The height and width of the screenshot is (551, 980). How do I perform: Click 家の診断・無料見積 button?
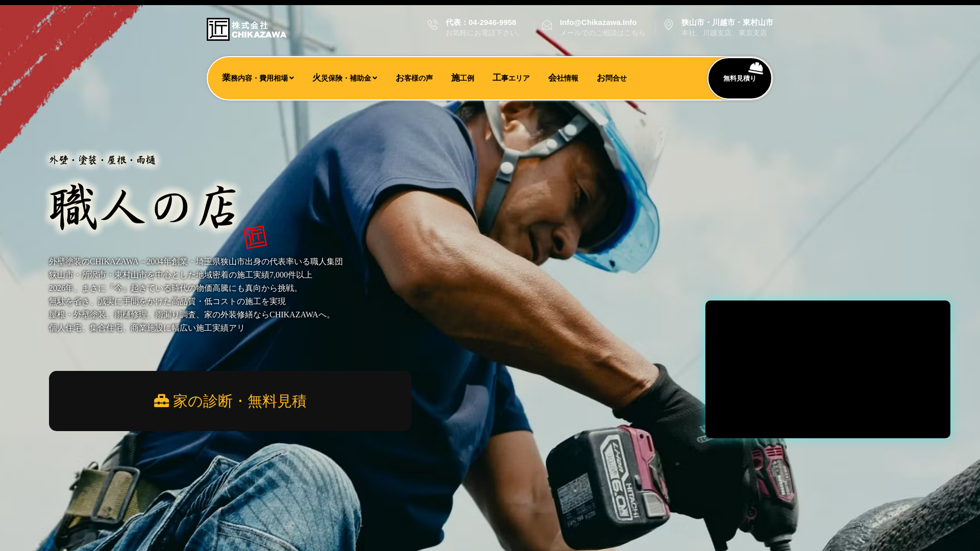pyautogui.click(x=230, y=401)
